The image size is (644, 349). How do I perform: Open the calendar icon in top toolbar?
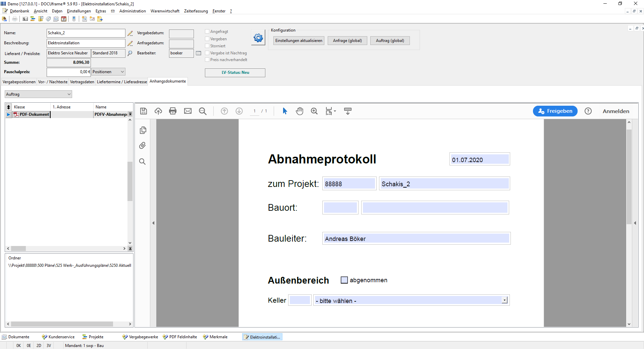click(x=64, y=19)
